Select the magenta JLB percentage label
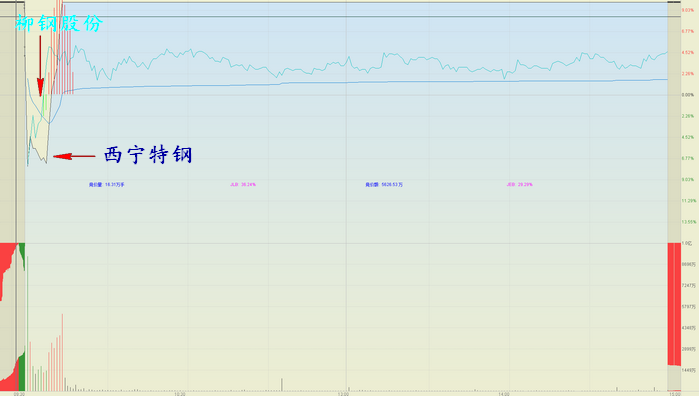 tap(243, 185)
